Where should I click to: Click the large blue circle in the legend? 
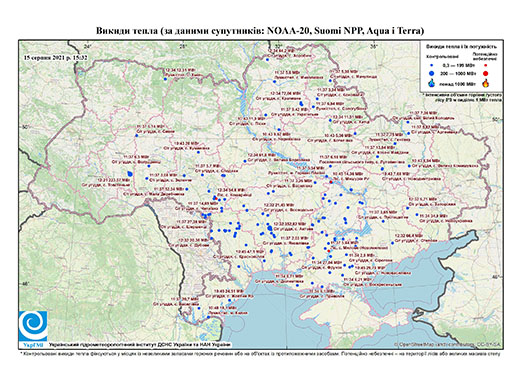tap(432, 73)
